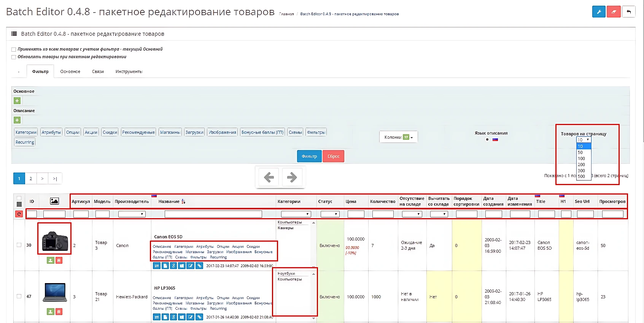This screenshot has height=323, width=644.
Task: Click the edit pencil icon in Canon row
Action: pyautogui.click(x=191, y=266)
